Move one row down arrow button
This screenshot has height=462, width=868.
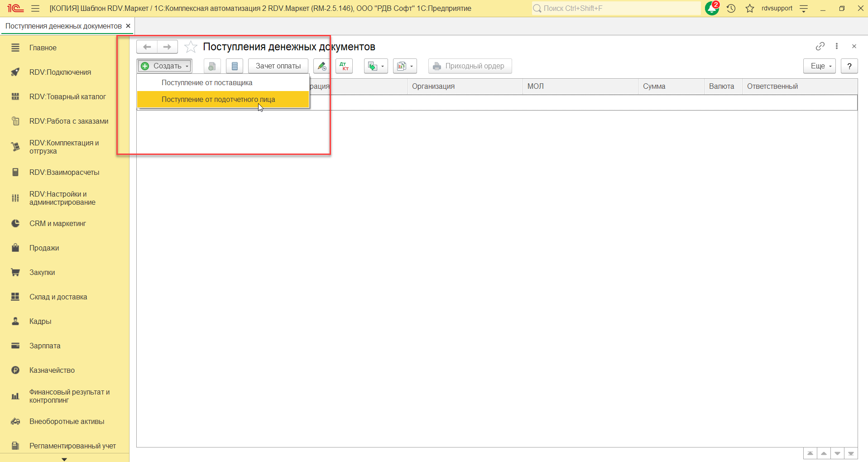[837, 453]
